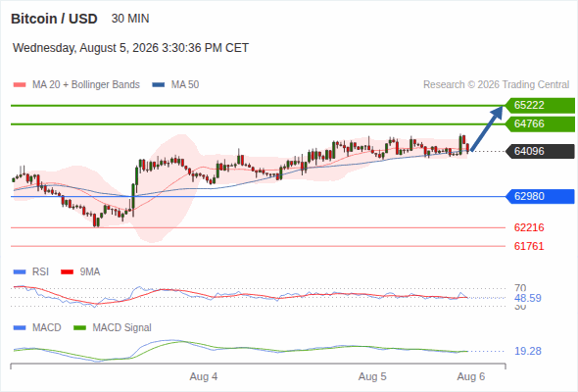Select the 65222 resistance price tag
The height and width of the screenshot is (392, 578).
pos(540,106)
